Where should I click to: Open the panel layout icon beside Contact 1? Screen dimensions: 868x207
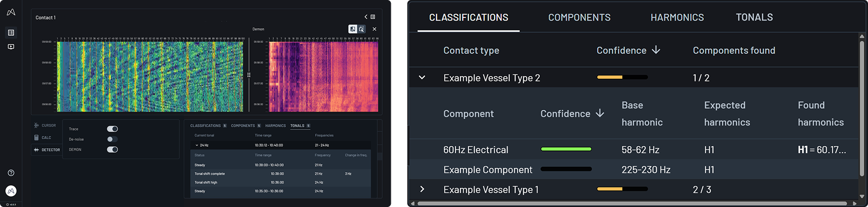[373, 17]
